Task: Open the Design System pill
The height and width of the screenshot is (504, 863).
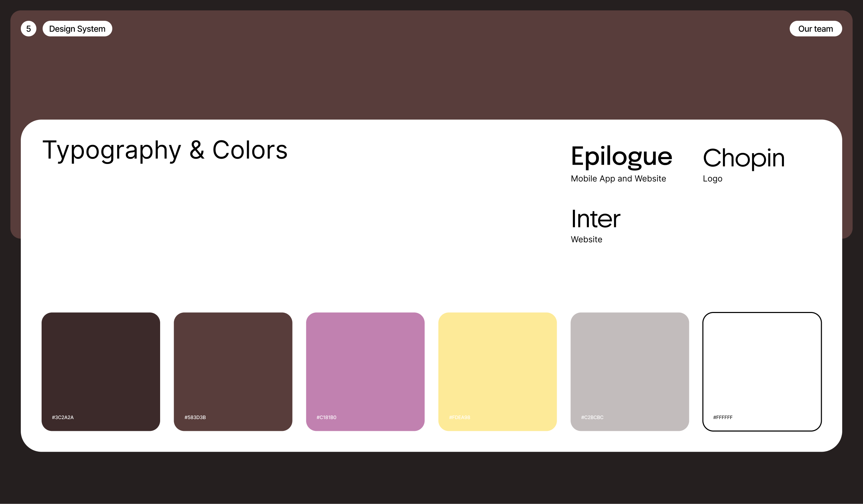Action: pos(77,29)
